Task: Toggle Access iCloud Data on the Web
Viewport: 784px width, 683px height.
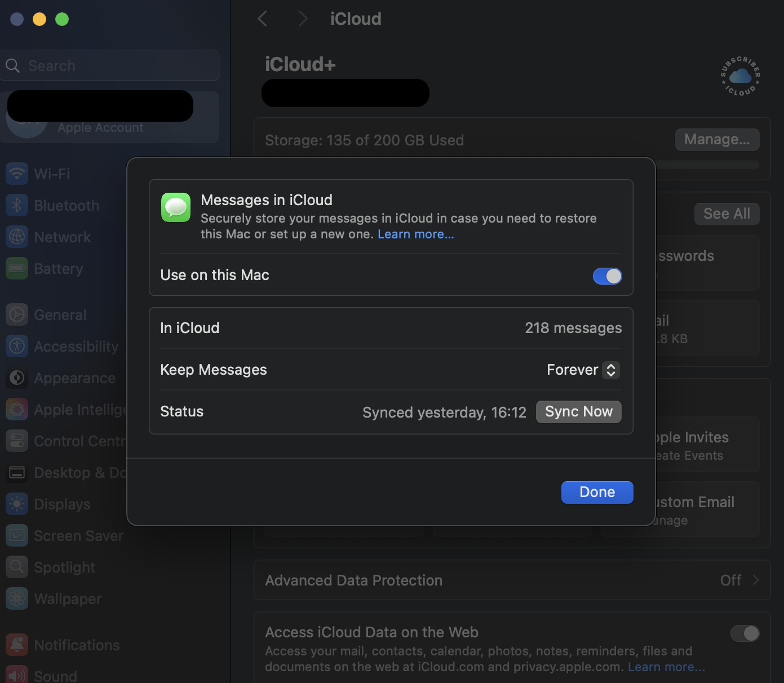Action: click(x=745, y=633)
